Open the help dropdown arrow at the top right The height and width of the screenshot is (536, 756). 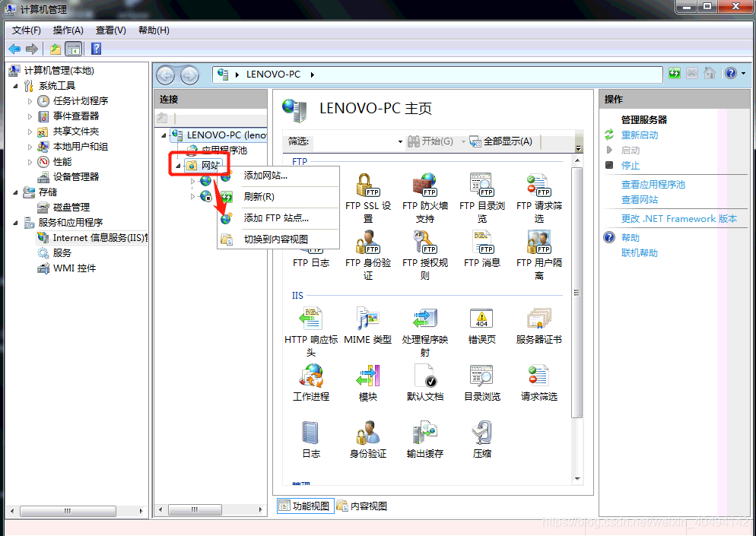coord(744,73)
